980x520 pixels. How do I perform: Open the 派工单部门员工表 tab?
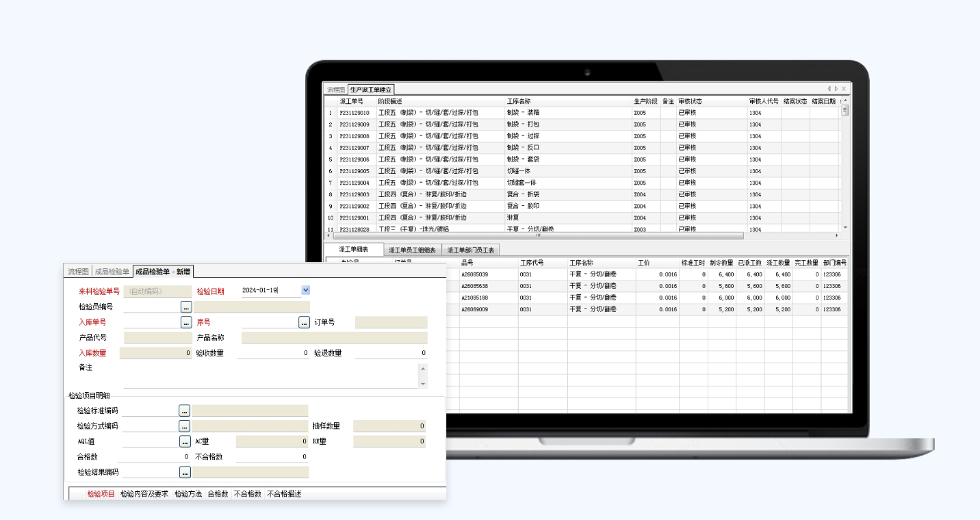coord(471,250)
